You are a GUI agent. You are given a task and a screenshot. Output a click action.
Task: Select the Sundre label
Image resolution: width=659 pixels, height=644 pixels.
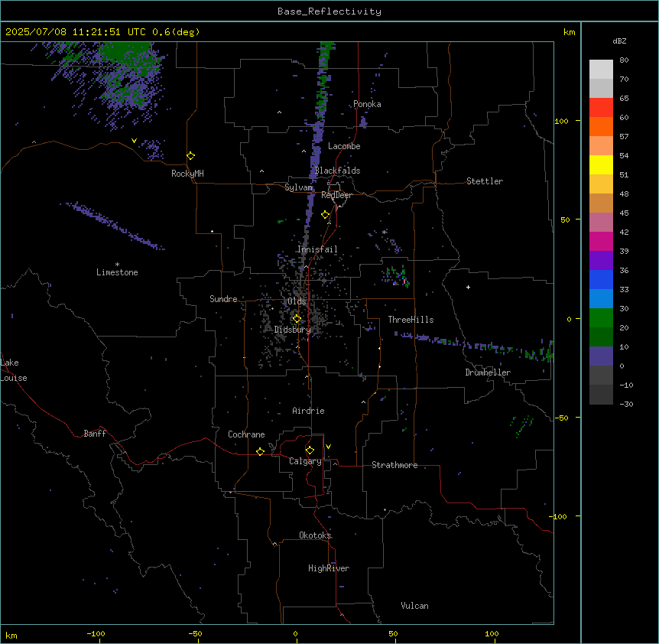pos(223,299)
